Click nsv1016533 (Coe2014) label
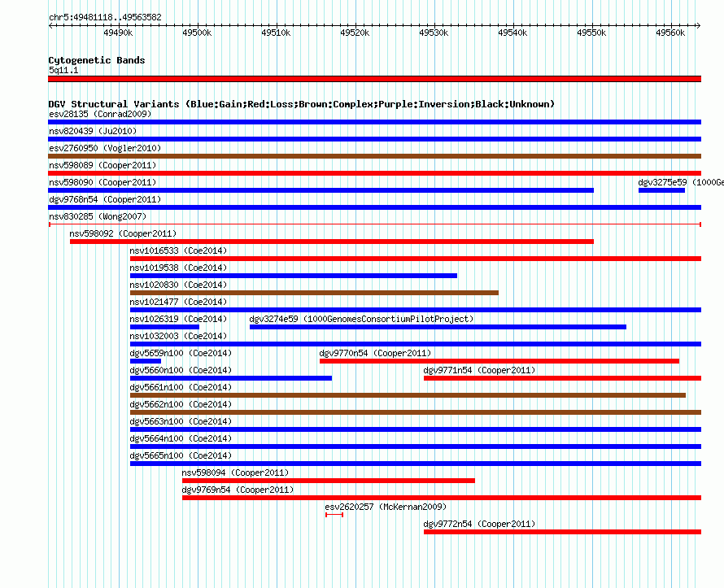Image resolution: width=724 pixels, height=588 pixels. click(x=178, y=250)
